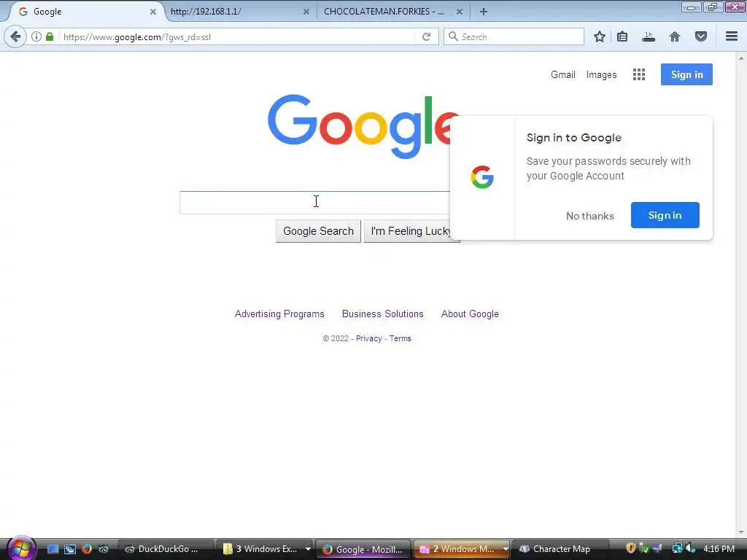
Task: Close the CHOCOLATEMAN.FORKIES tab
Action: point(460,12)
